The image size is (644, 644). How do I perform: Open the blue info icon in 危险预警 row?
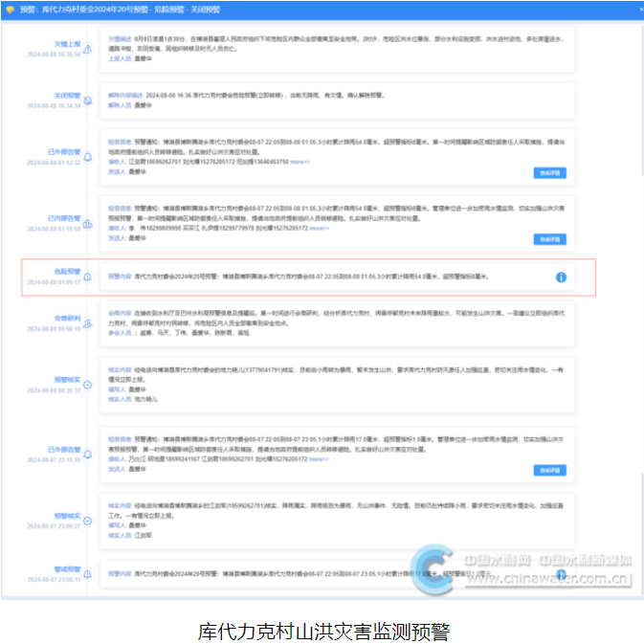(x=561, y=277)
